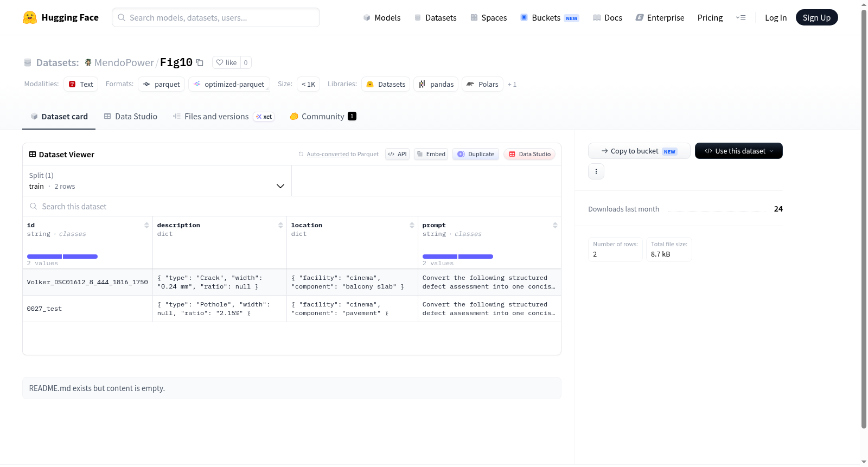Screen dimensions: 868x467
Task: Click Copy to bucket button
Action: click(x=639, y=151)
